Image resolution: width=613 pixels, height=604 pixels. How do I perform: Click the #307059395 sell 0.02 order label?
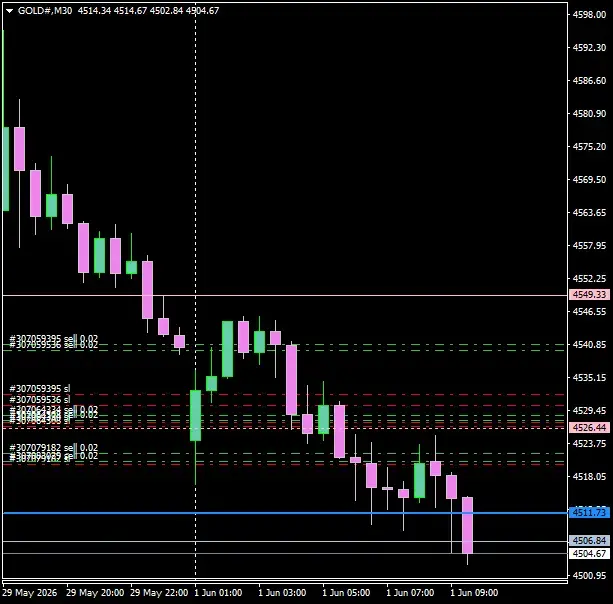tap(54, 338)
